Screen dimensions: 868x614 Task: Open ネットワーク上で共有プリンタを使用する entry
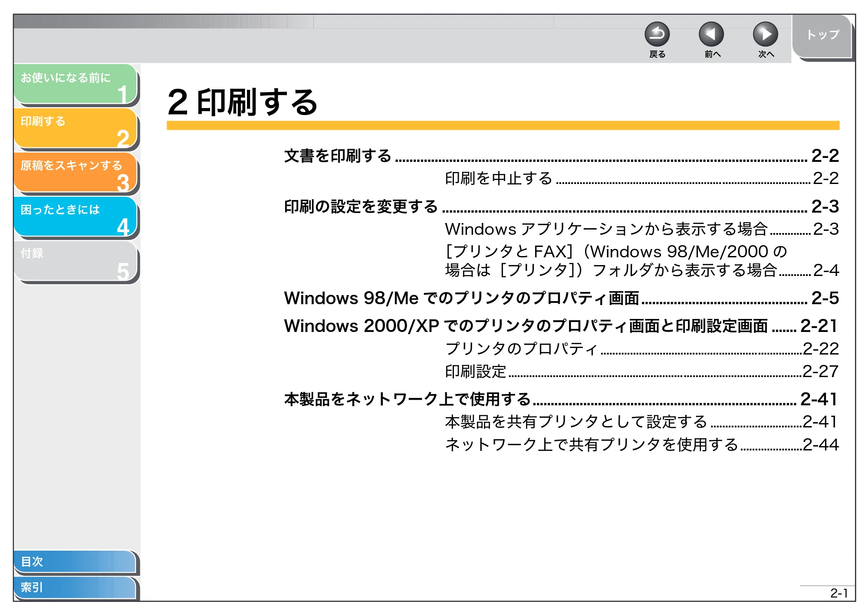click(641, 445)
